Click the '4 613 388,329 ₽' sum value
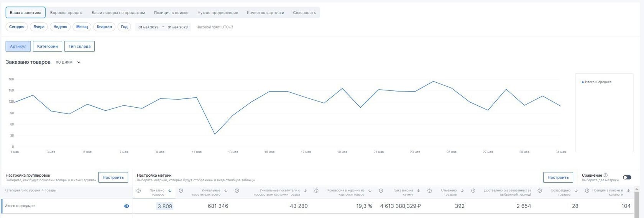This screenshot has height=218, width=644. 401,206
